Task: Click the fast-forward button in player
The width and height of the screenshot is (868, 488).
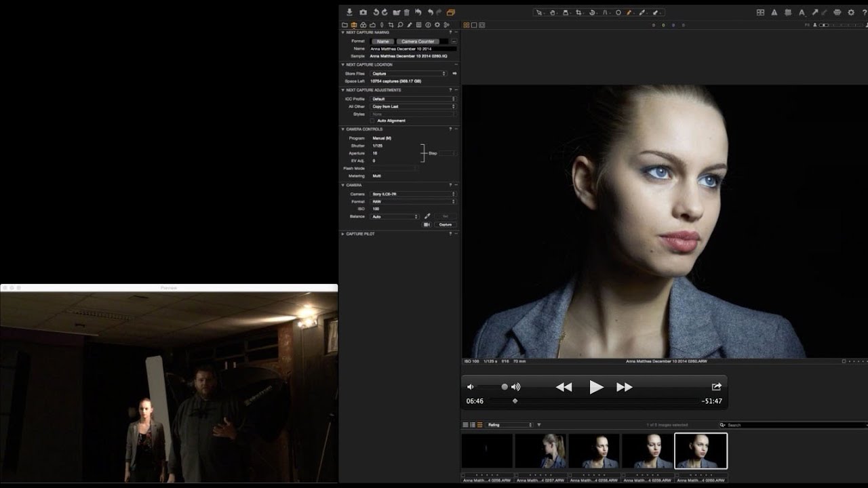Action: [x=625, y=387]
